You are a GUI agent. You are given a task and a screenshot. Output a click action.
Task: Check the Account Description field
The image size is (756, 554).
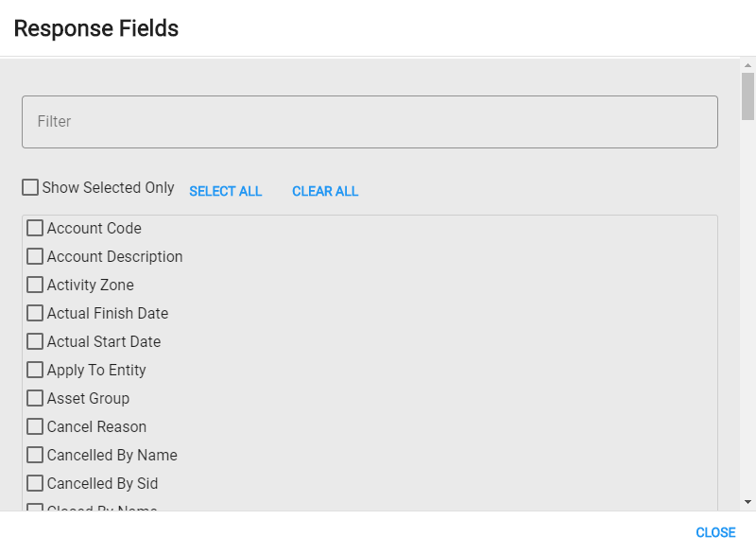[x=35, y=256]
